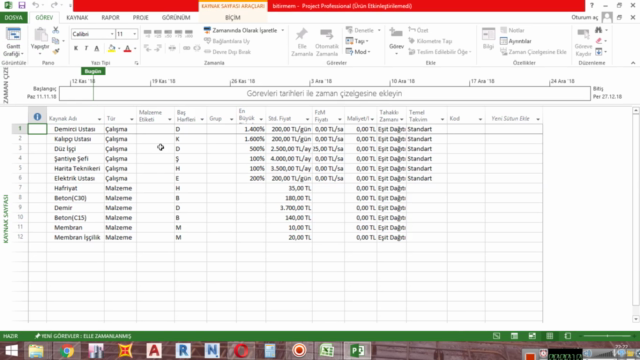
Task: Click the save icon in title bar
Action: pyautogui.click(x=22, y=5)
